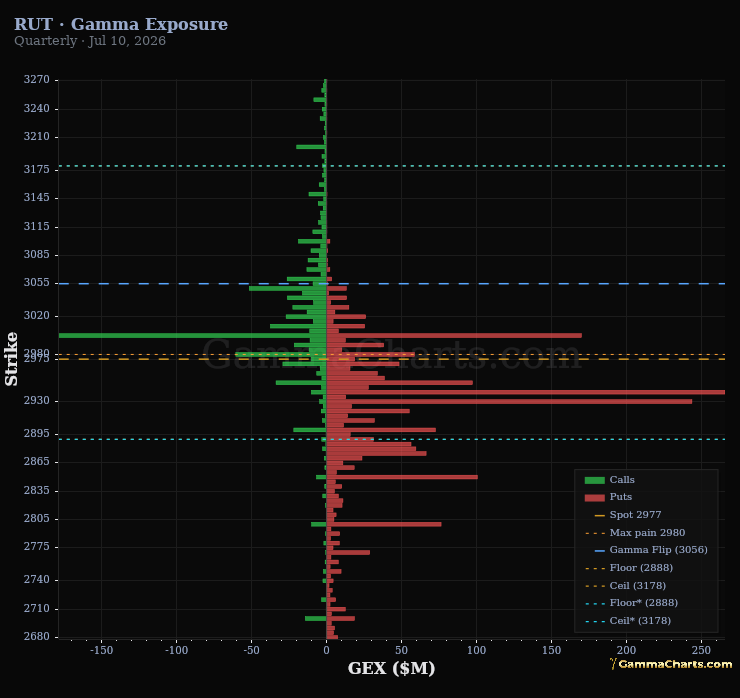
Task: Click y-axis strike label 2740
Action: pos(37,579)
